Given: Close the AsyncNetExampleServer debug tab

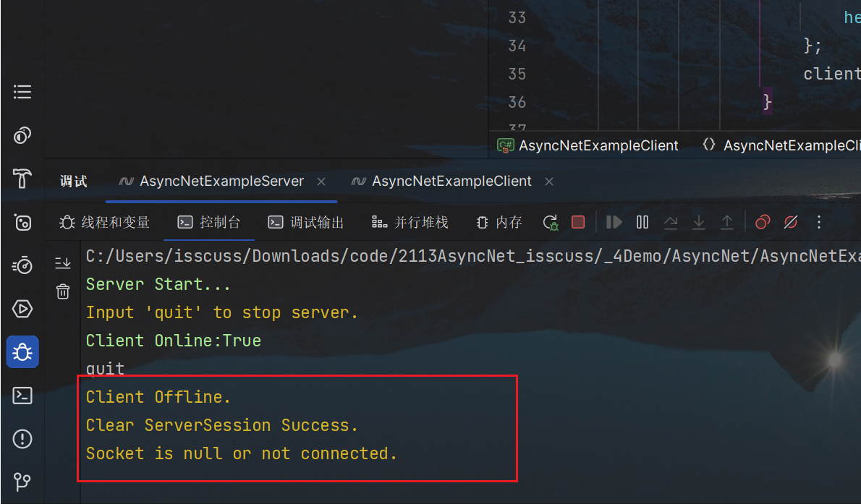Looking at the screenshot, I should pos(321,181).
